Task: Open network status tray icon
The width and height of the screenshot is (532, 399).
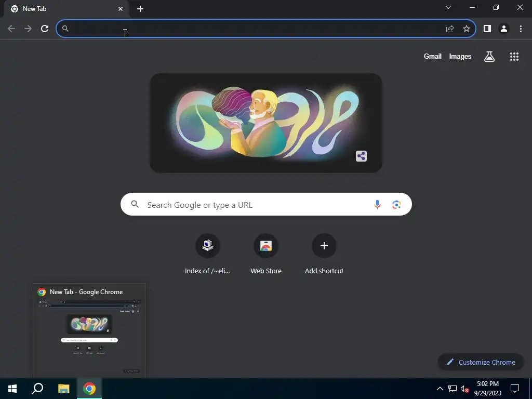Action: click(453, 389)
